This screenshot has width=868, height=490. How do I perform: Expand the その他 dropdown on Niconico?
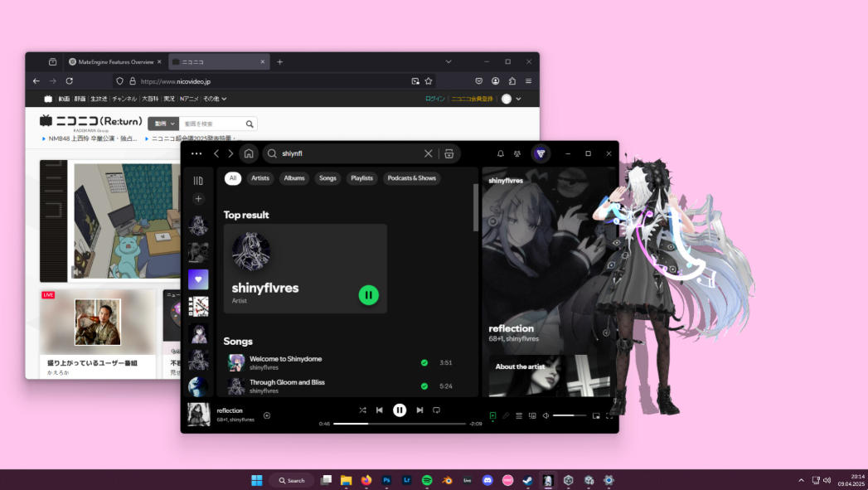[x=215, y=99]
